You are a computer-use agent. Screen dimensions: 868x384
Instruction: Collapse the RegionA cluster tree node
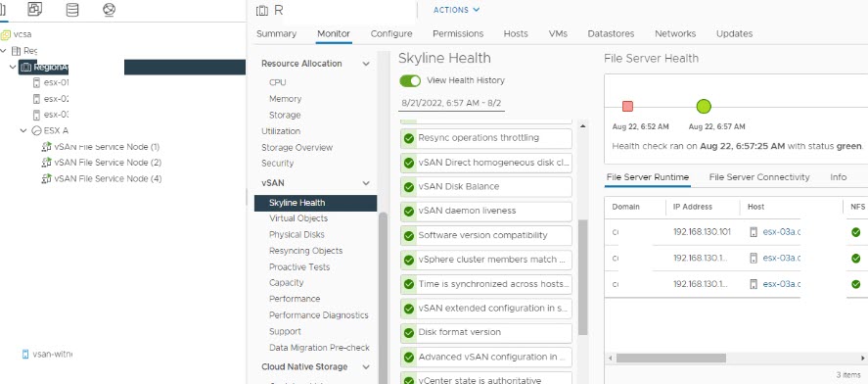point(13,67)
